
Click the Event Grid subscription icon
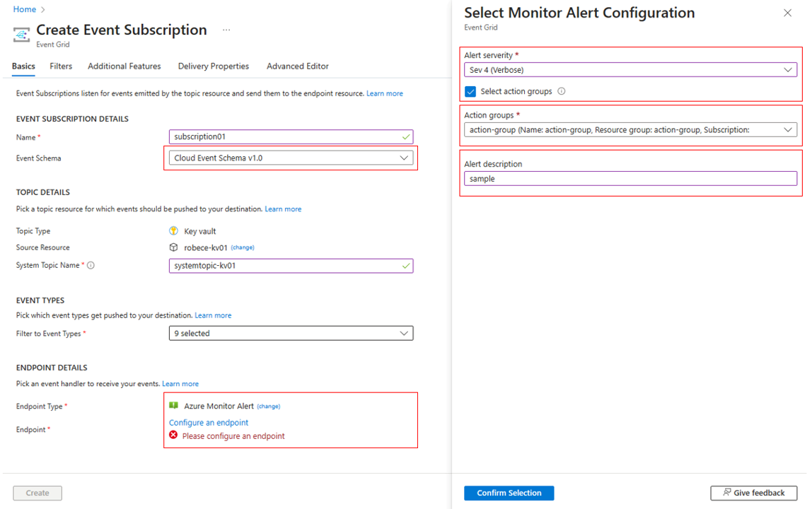[21, 35]
